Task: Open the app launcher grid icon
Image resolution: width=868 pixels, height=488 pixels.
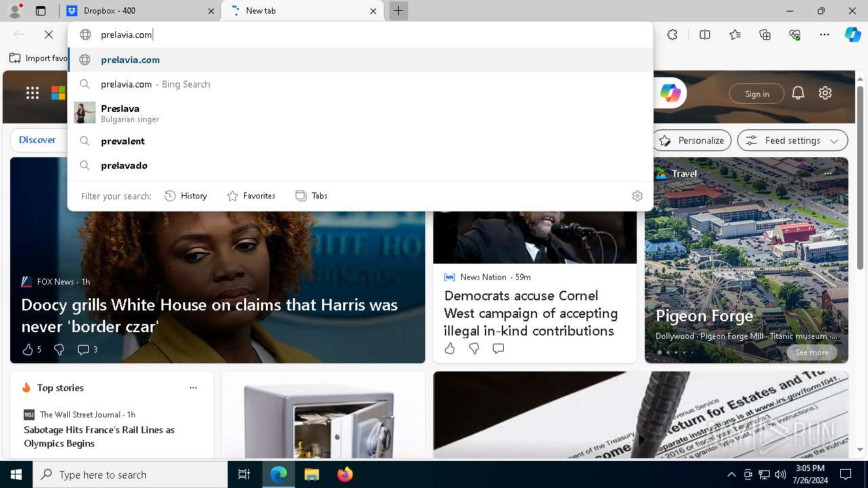Action: pyautogui.click(x=33, y=93)
